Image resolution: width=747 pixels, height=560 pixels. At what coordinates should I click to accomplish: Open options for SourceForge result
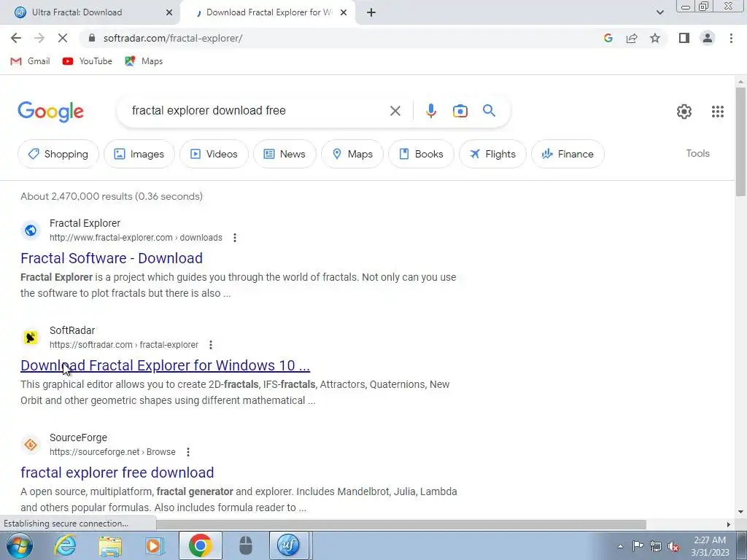(188, 452)
